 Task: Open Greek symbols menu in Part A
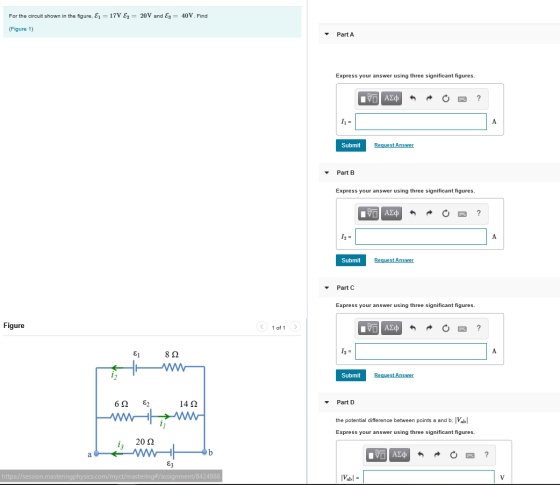391,98
